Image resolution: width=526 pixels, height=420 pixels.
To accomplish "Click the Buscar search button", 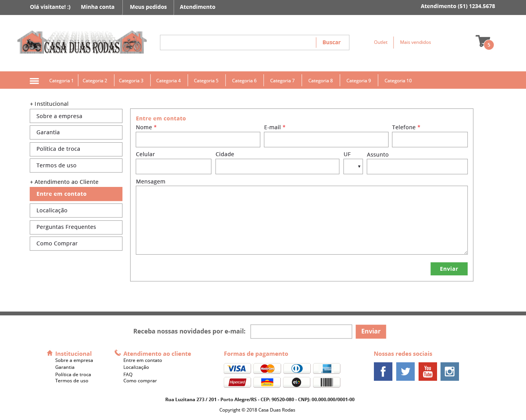I will tap(332, 43).
